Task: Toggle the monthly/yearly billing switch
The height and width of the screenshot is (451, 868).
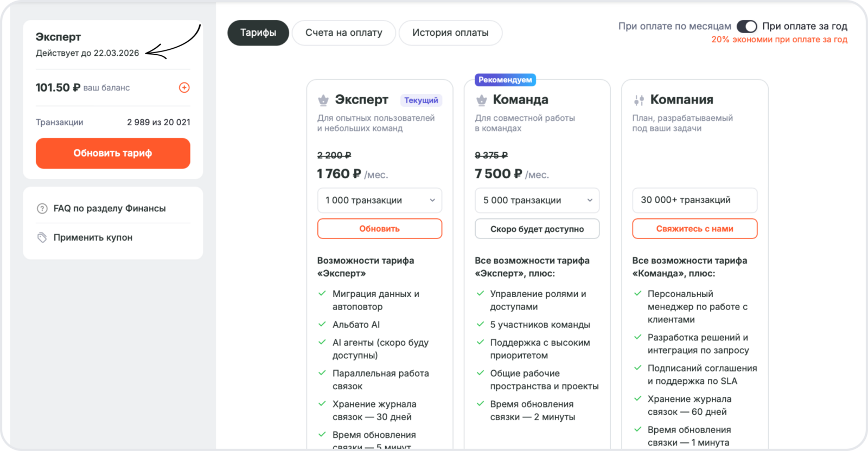Action: pyautogui.click(x=746, y=27)
